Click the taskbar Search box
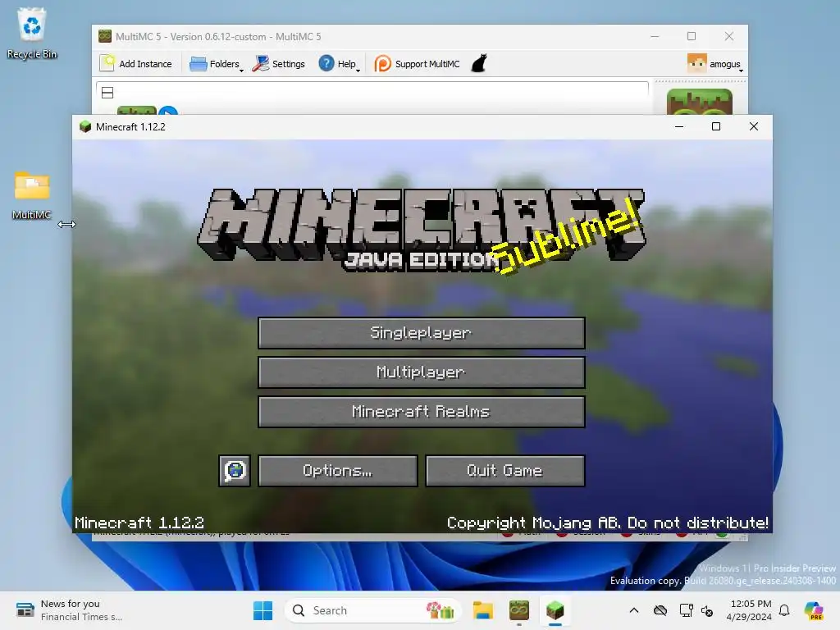 373,610
